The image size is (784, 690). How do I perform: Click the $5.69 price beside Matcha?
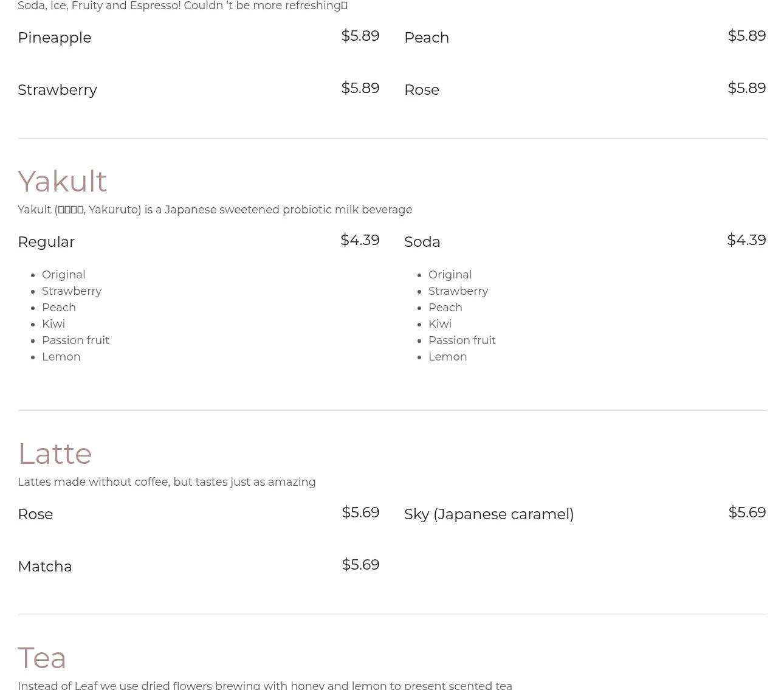click(x=360, y=565)
